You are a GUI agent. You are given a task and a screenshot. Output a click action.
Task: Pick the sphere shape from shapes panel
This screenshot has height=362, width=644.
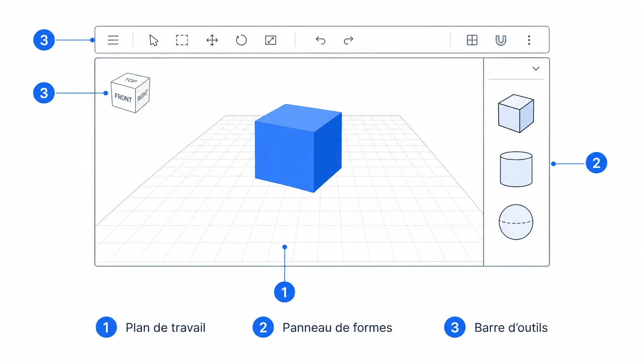(x=516, y=222)
